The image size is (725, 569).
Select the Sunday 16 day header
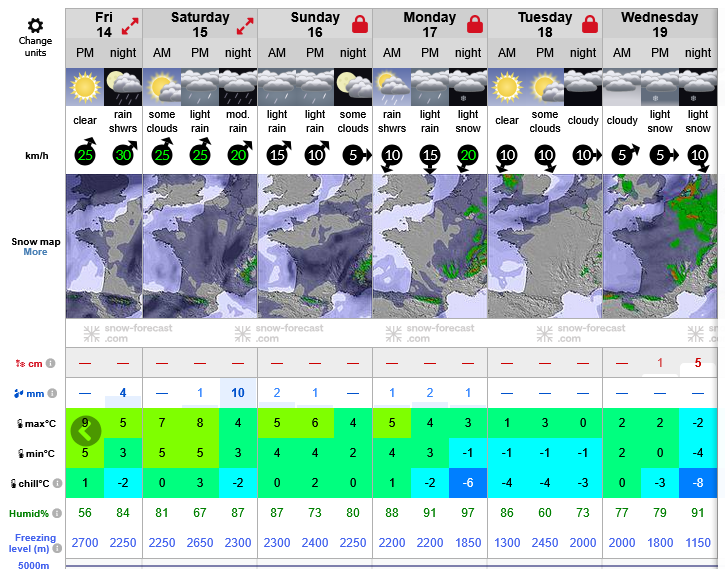tap(315, 24)
